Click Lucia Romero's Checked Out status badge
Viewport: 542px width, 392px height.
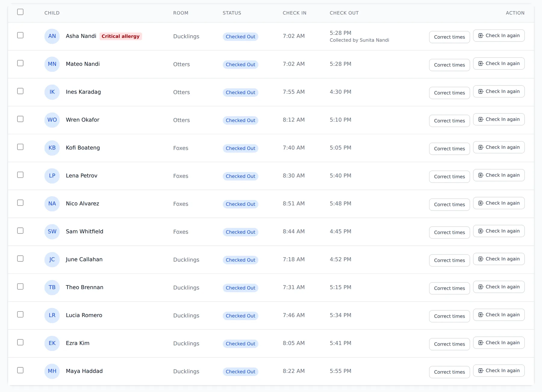tap(240, 316)
